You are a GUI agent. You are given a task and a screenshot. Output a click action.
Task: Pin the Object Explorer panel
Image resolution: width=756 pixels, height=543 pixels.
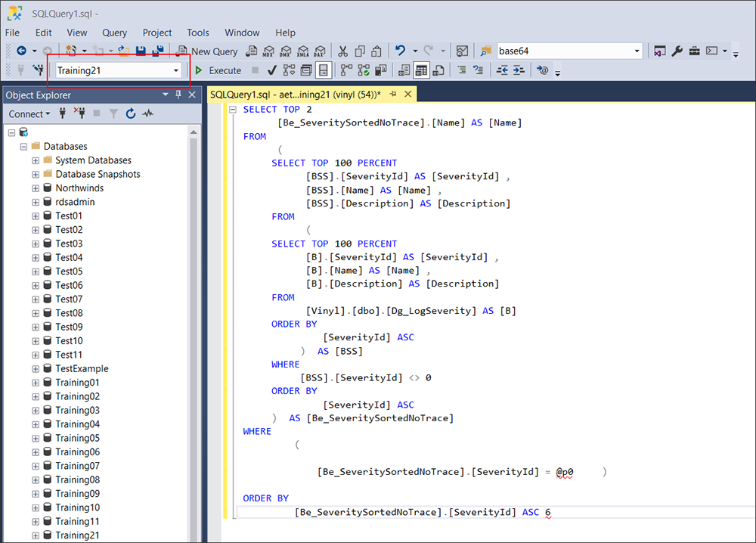[179, 95]
